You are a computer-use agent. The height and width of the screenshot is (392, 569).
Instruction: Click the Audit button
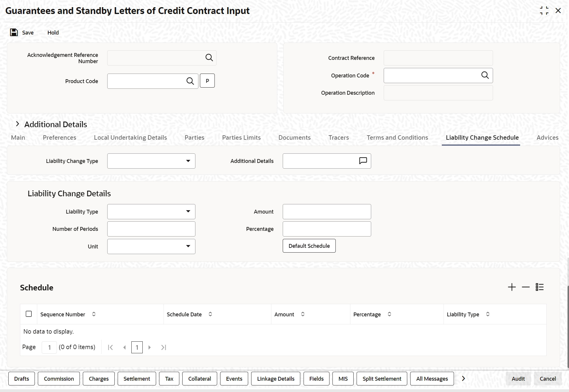point(518,379)
